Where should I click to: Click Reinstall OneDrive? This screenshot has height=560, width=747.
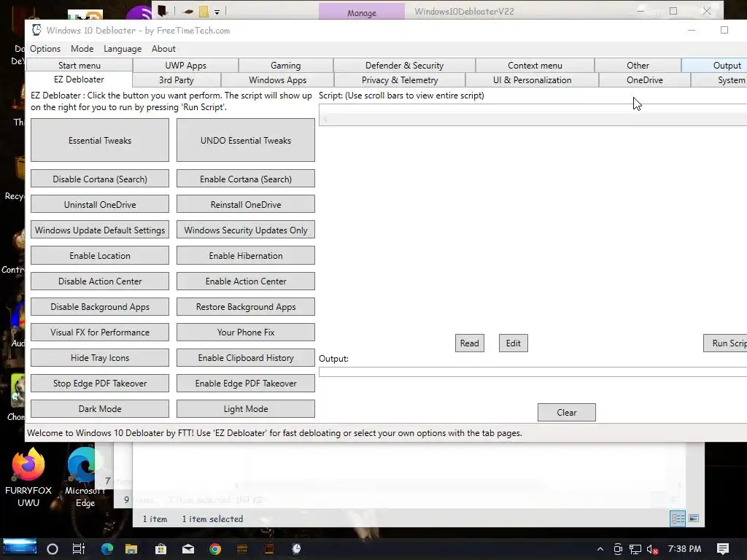(246, 204)
